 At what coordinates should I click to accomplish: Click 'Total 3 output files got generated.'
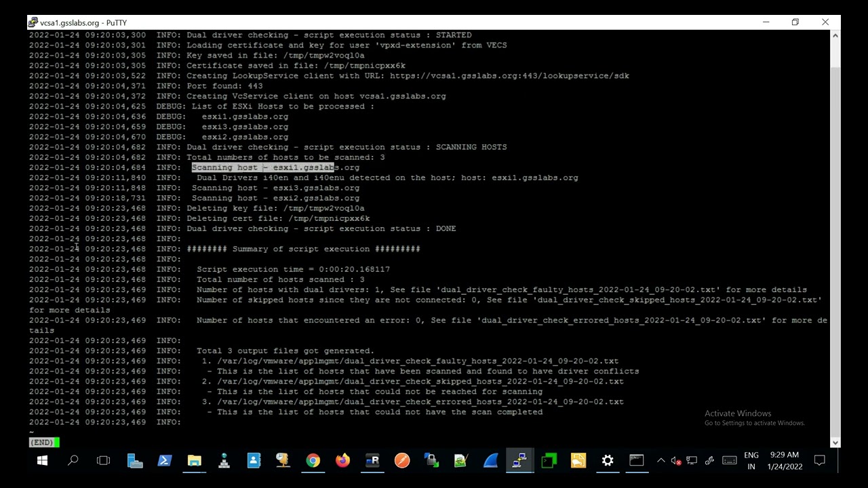click(x=285, y=350)
